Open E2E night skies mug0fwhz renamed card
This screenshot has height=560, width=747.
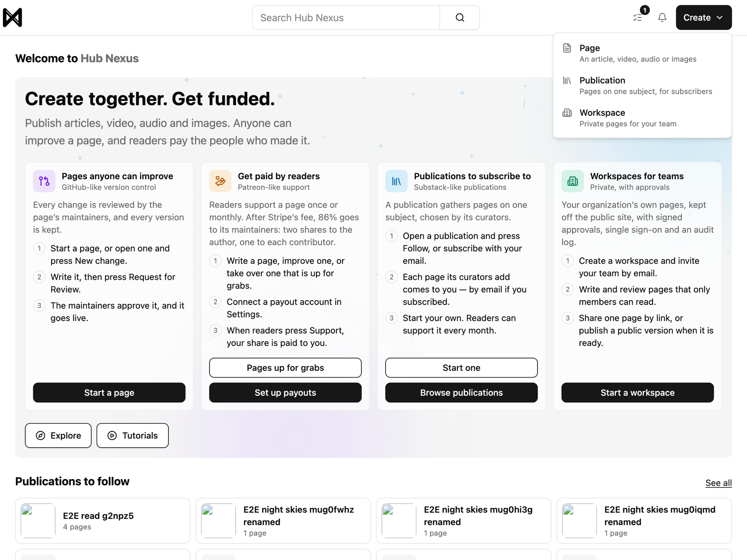[283, 521]
